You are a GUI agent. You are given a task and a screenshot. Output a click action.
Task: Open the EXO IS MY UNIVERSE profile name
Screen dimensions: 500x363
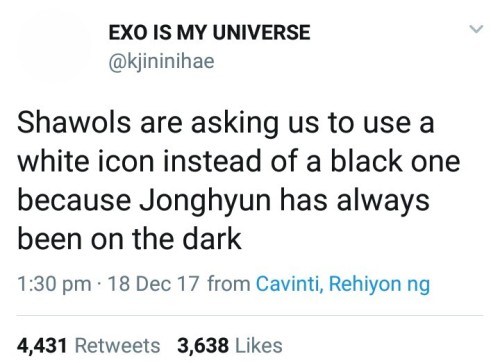tap(209, 33)
